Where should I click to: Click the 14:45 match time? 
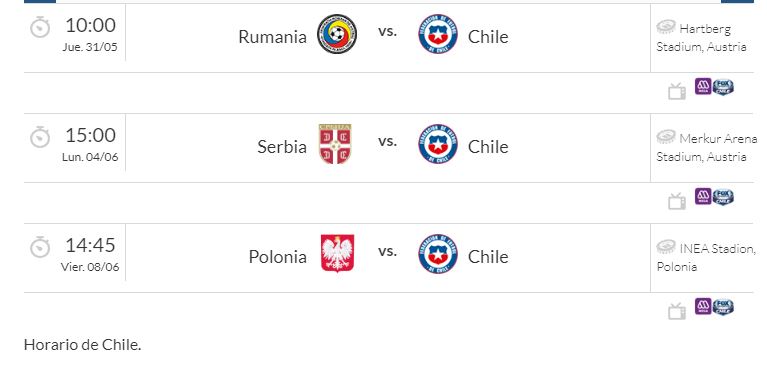(90, 245)
